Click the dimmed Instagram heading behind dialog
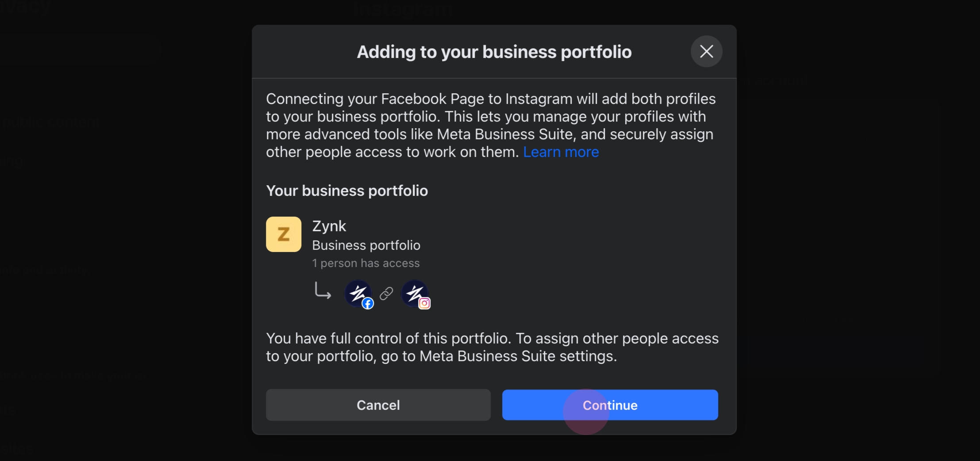This screenshot has width=980, height=461. pos(403,10)
